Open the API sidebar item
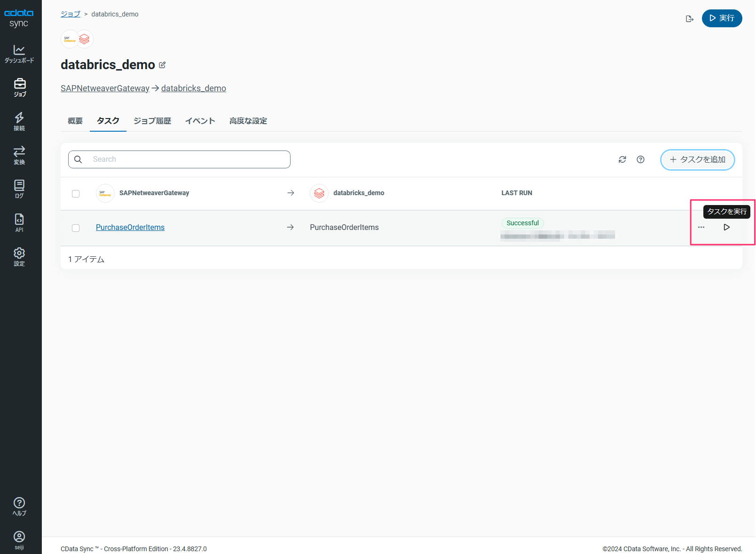 click(19, 223)
